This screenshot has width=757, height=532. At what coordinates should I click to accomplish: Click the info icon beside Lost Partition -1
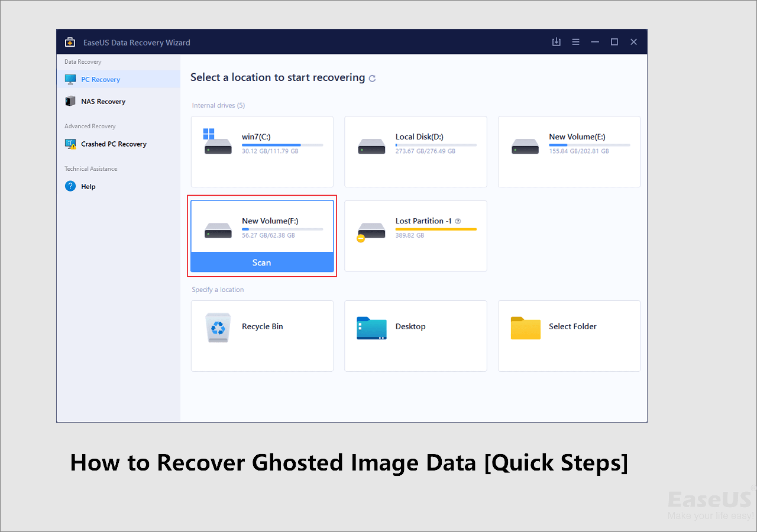tap(458, 221)
